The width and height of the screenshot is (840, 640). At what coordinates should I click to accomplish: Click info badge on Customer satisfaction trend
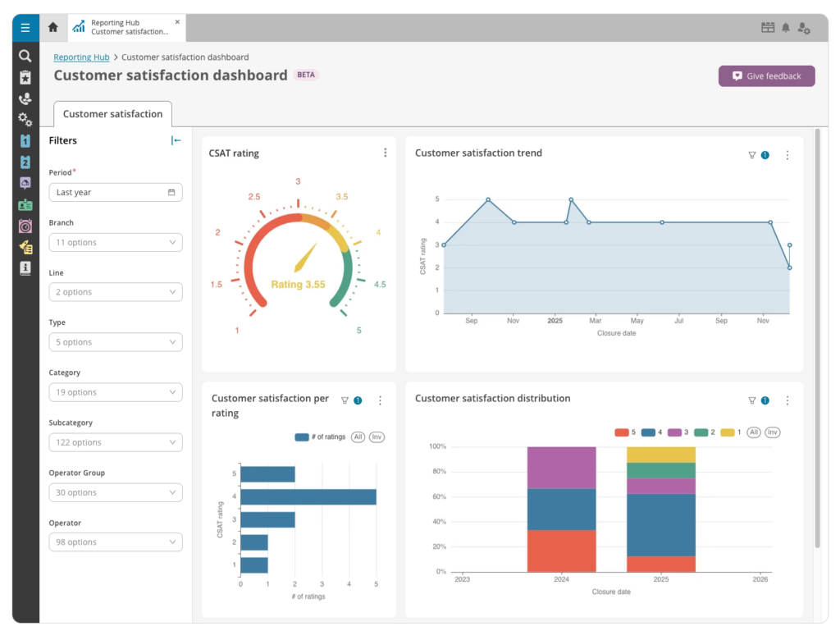click(765, 155)
